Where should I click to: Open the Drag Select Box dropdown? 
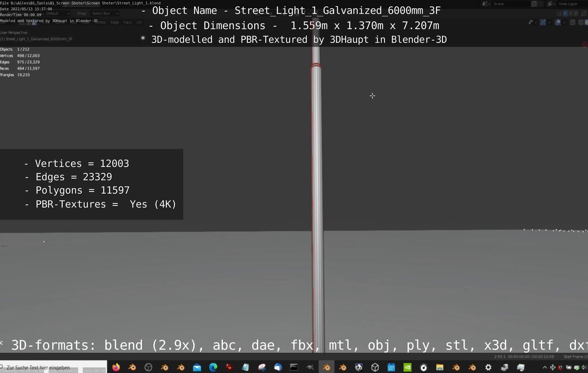(105, 13)
